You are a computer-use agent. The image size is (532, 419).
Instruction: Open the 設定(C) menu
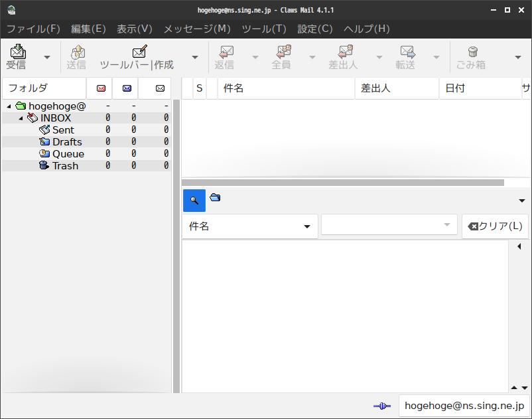[x=315, y=29]
